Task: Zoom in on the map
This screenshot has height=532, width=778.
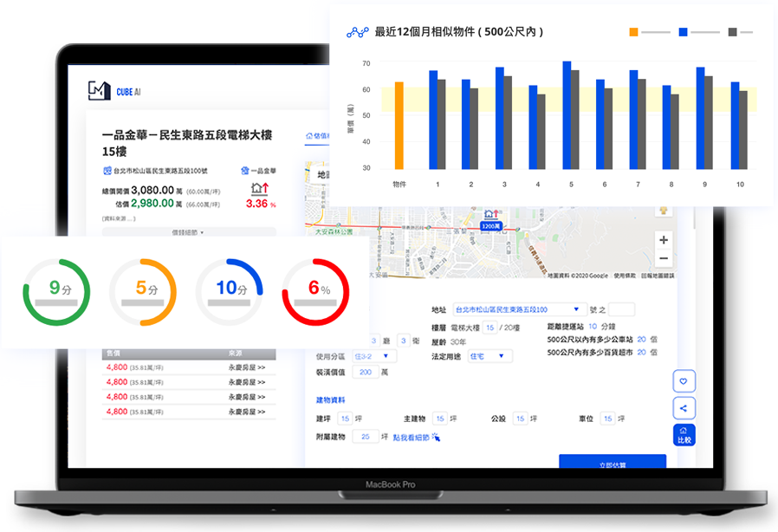Action: (x=664, y=240)
